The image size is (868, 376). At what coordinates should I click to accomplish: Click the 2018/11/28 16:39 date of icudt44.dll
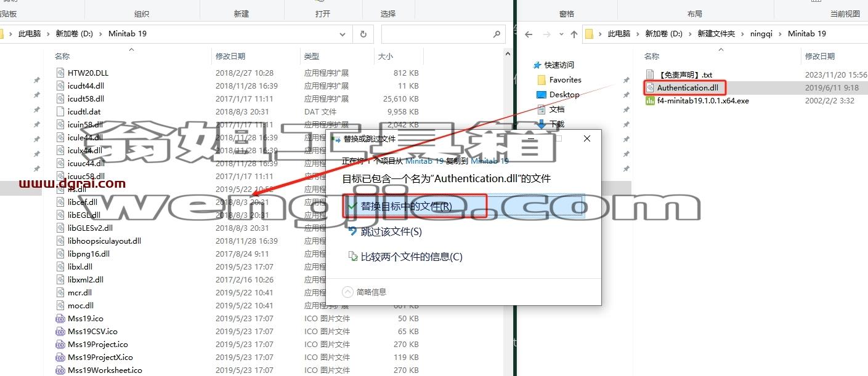pyautogui.click(x=246, y=86)
